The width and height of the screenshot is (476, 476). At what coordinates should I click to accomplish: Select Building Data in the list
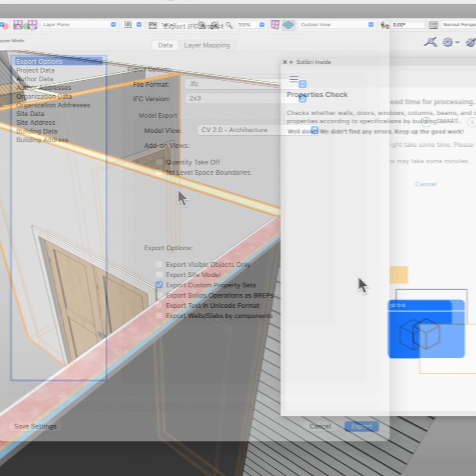[x=37, y=131]
